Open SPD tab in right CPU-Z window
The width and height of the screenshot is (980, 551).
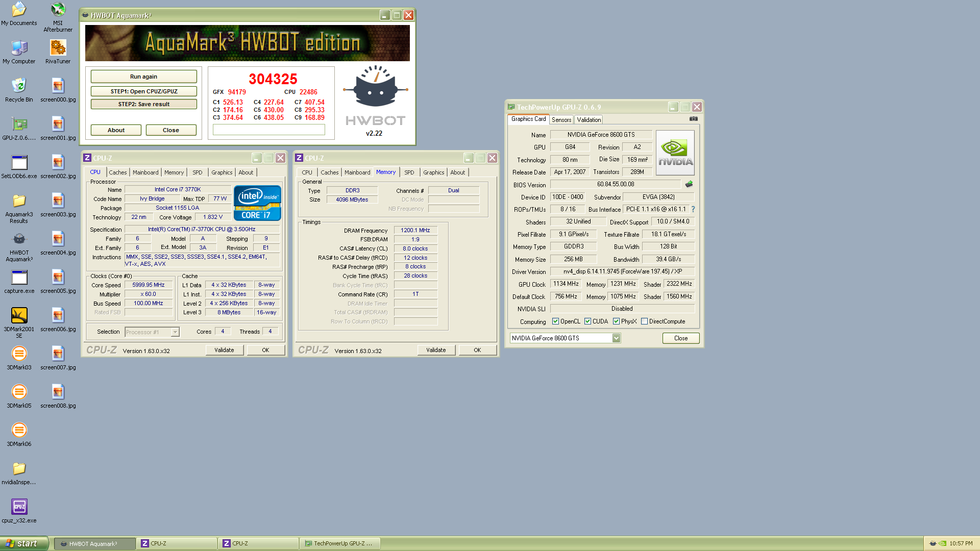tap(409, 172)
